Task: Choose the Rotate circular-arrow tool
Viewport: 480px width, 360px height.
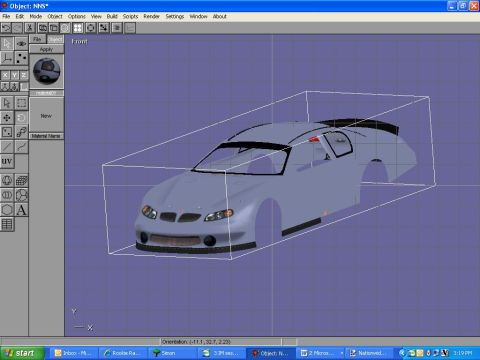Action: pyautogui.click(x=21, y=118)
